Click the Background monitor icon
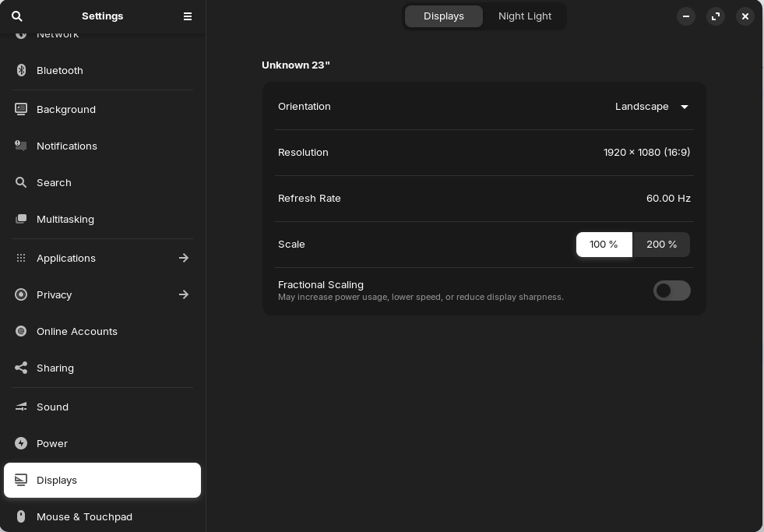Viewport: 764px width, 532px height. (21, 109)
